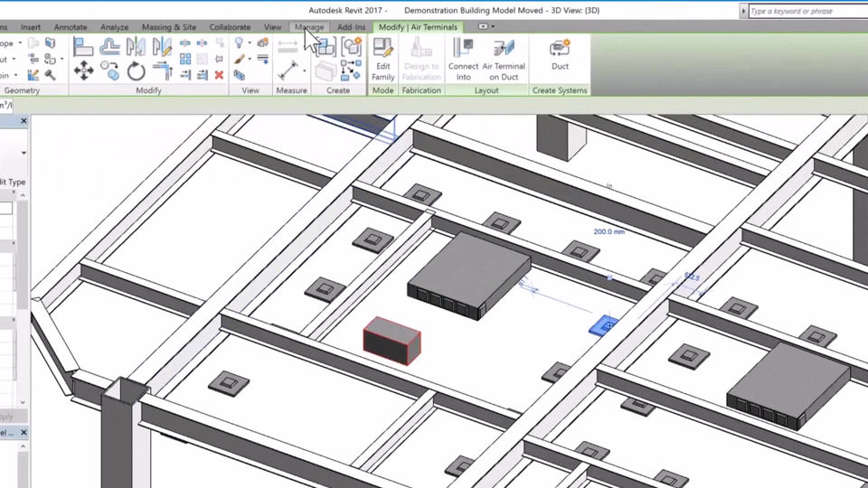Click the Duct create systems button
868x488 pixels.
[560, 53]
